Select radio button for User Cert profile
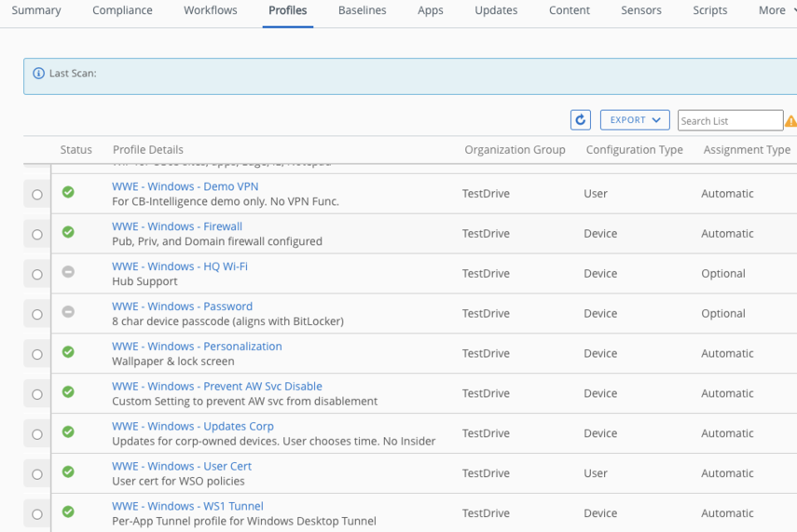Image resolution: width=797 pixels, height=532 pixels. click(37, 475)
